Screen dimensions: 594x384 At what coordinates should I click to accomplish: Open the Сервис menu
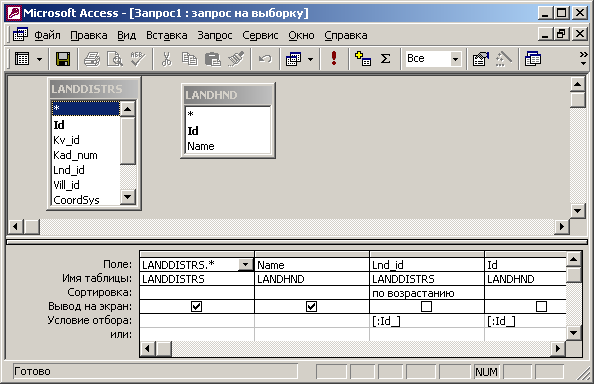(260, 35)
